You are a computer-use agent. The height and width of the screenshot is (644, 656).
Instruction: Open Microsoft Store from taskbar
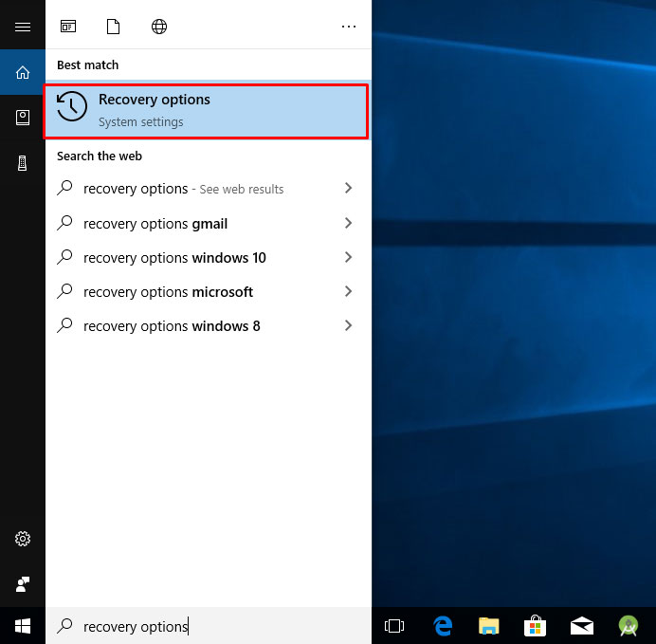pyautogui.click(x=535, y=626)
